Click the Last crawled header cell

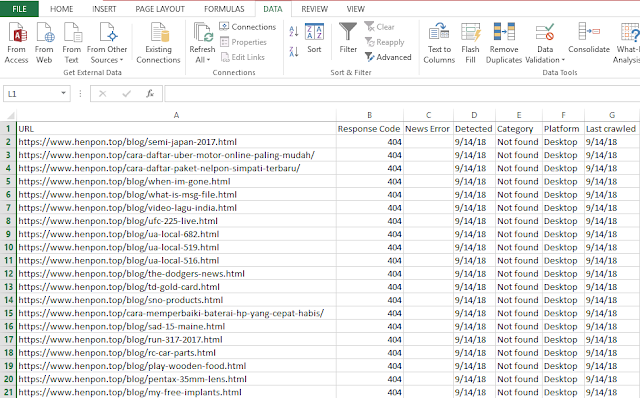coord(612,129)
